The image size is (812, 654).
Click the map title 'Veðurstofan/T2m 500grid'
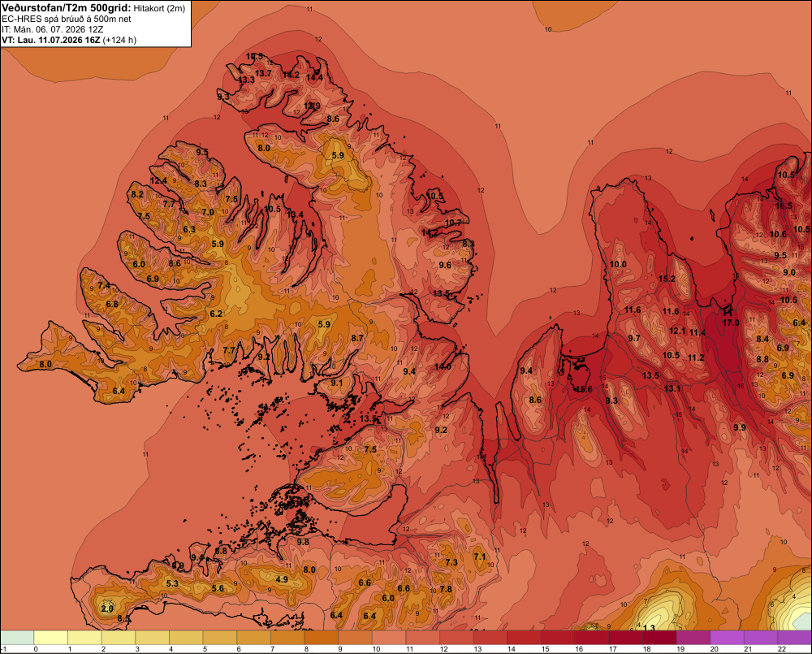tap(67, 8)
